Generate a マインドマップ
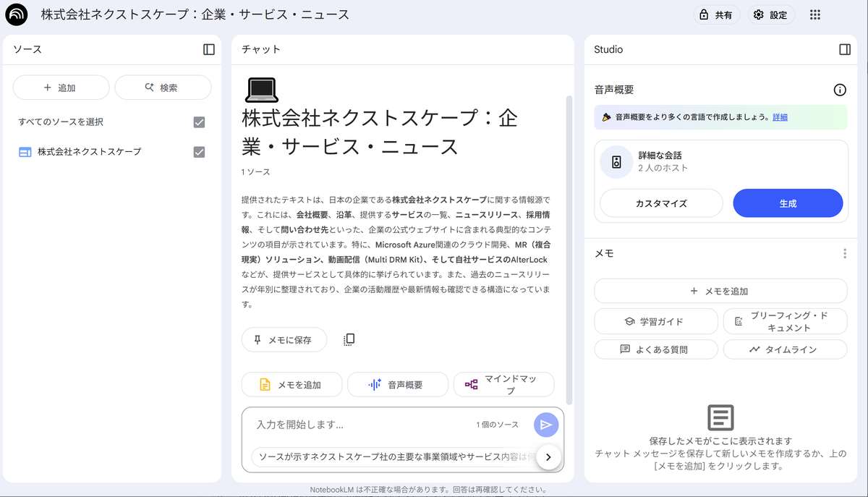This screenshot has width=868, height=497. tap(503, 385)
